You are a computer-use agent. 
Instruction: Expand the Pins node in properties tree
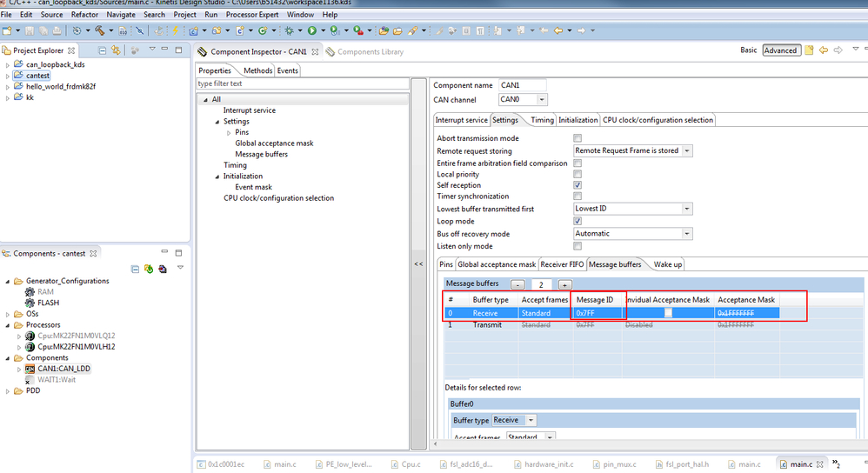point(229,133)
